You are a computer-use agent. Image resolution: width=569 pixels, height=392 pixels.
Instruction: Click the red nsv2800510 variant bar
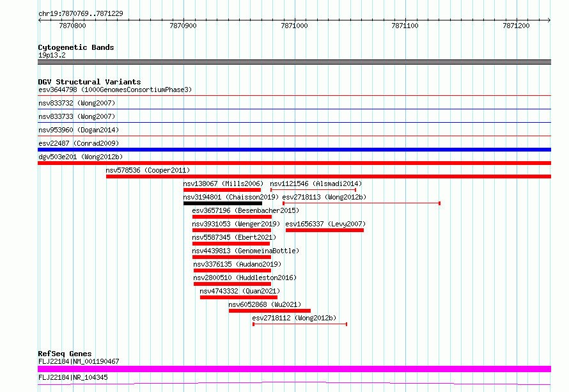(232, 284)
